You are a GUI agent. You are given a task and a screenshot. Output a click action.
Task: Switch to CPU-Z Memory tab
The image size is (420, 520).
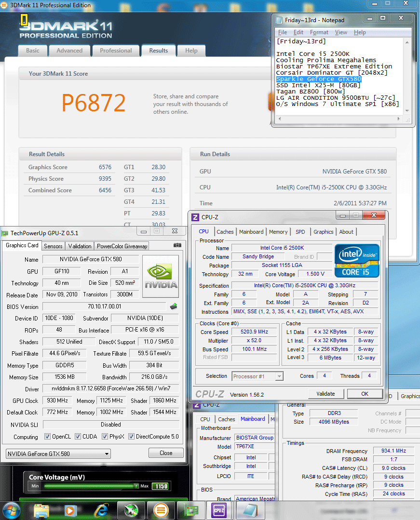[x=278, y=232]
